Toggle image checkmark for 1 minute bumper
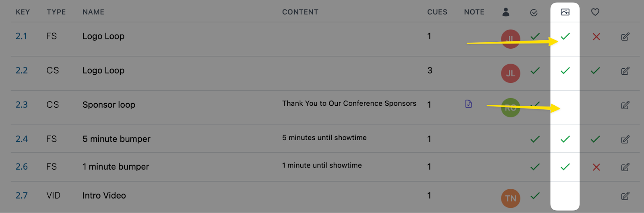The height and width of the screenshot is (213, 644). (x=565, y=166)
